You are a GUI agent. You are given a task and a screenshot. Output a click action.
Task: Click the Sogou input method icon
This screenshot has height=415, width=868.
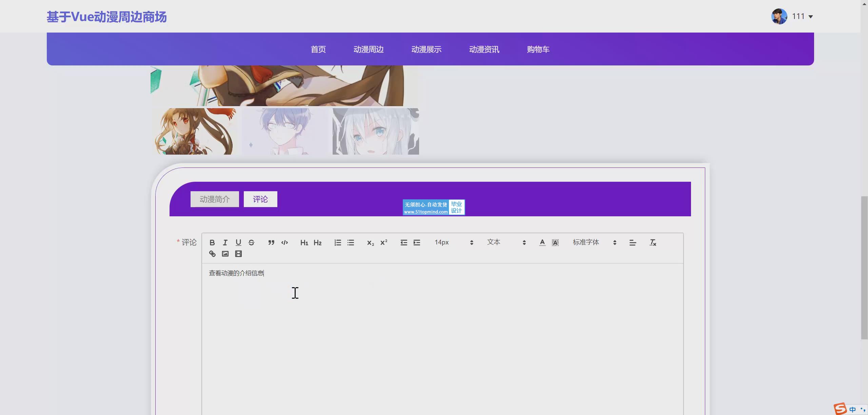click(840, 409)
